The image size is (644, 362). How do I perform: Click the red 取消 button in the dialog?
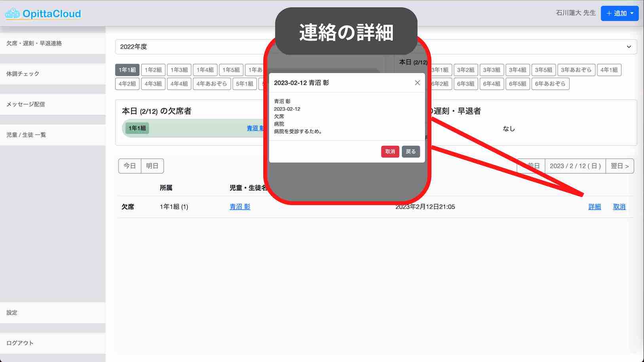click(390, 152)
